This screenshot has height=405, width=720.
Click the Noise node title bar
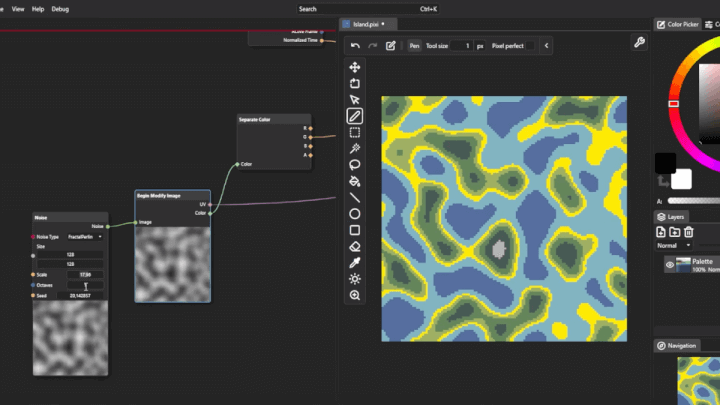pyautogui.click(x=70, y=218)
